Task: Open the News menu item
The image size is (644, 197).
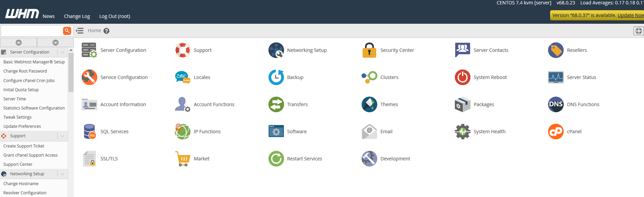Action: (x=48, y=16)
